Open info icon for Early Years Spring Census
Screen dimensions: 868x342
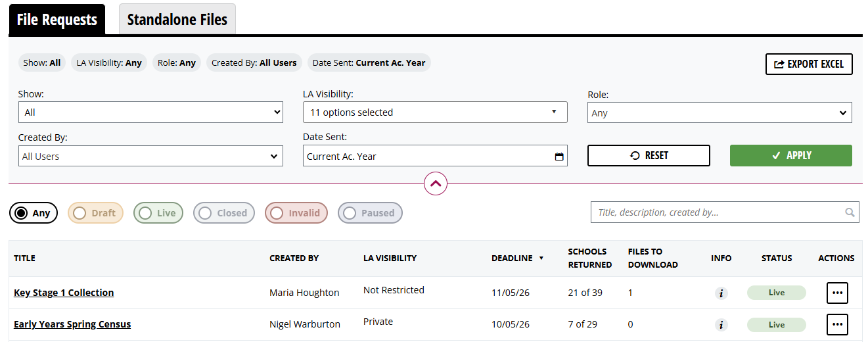(x=721, y=325)
